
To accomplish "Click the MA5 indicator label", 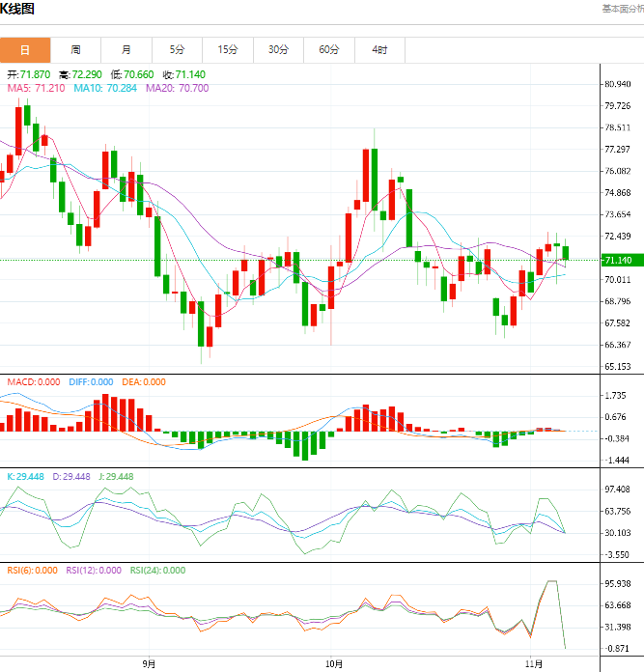I will 36,89.
